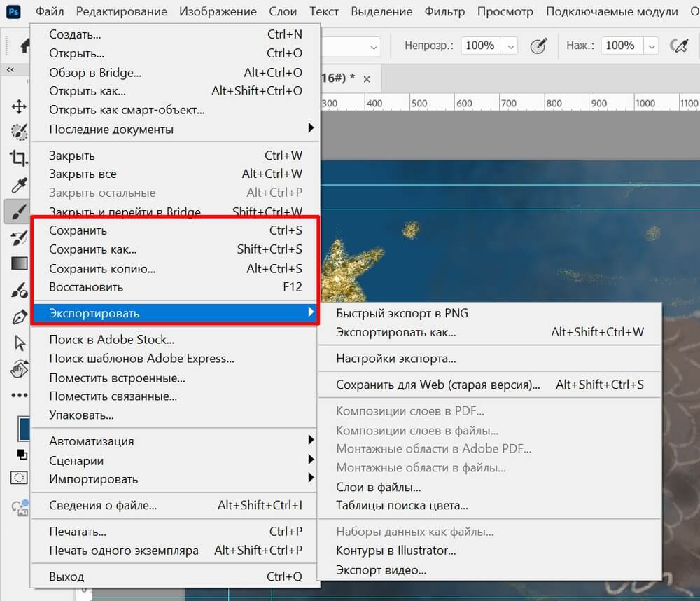Screen dimensions: 700x601
Task: Open the Фильтр menu in menu bar
Action: click(x=444, y=11)
